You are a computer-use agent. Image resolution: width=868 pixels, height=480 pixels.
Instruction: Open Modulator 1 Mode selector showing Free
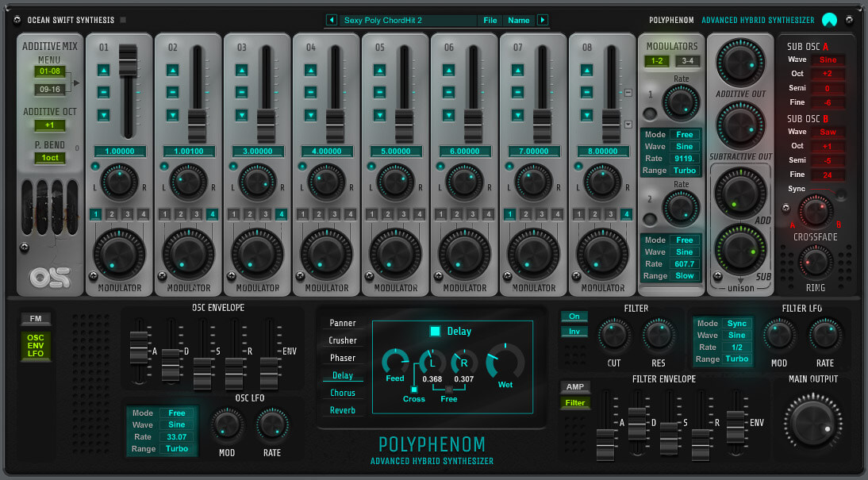pyautogui.click(x=685, y=135)
